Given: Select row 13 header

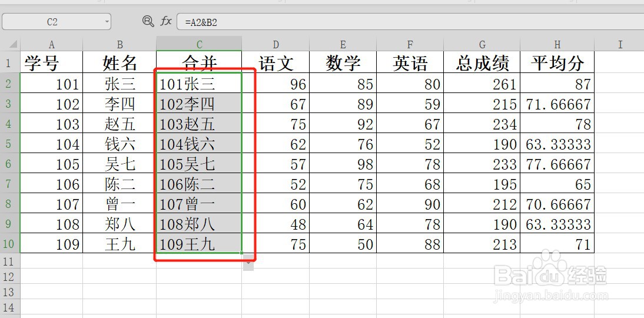Looking at the screenshot, I should (10, 291).
